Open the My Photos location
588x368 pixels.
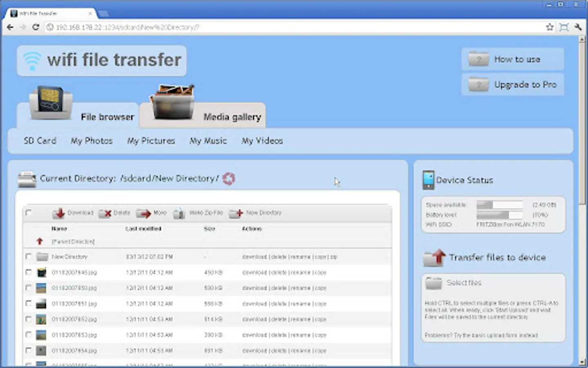91,141
